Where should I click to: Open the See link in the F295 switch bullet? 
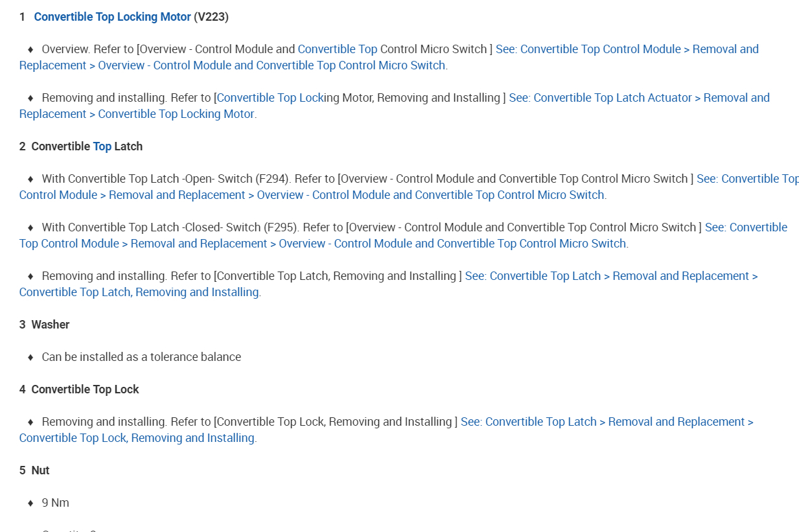746,227
